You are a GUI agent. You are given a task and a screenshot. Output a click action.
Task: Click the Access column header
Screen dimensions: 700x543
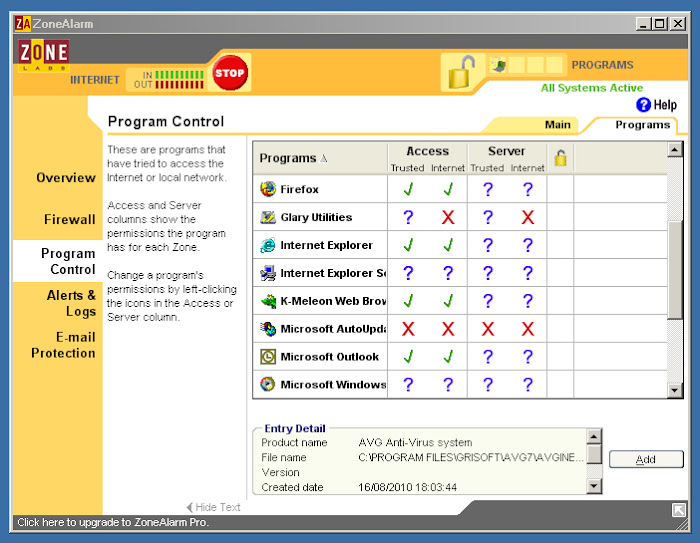428,151
